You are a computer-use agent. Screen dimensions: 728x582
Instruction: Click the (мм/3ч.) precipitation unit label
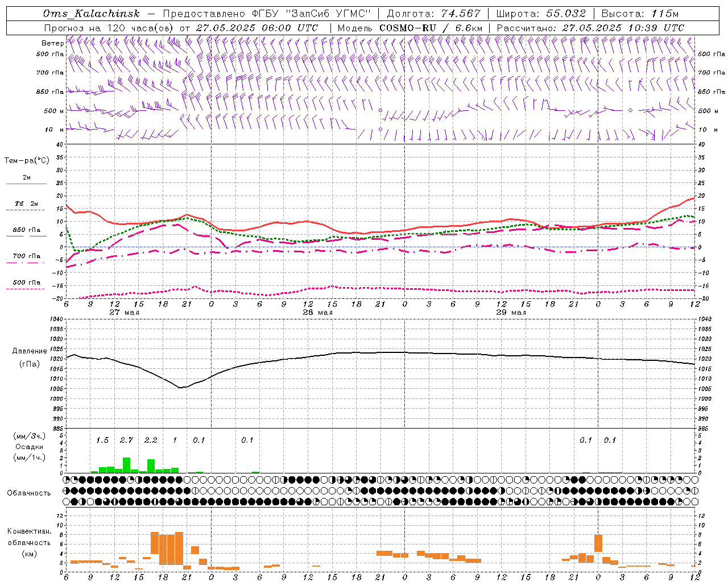click(29, 436)
